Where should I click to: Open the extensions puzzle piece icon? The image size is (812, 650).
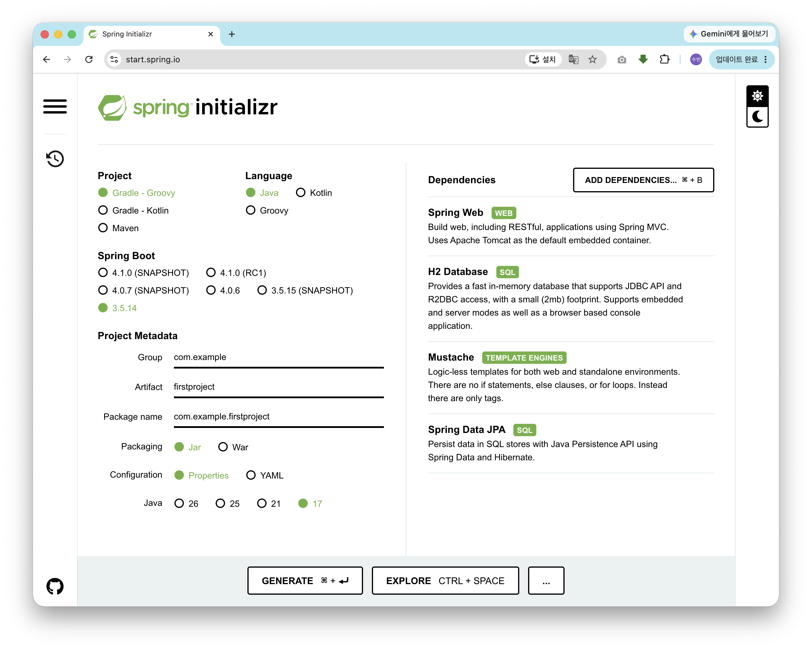[x=664, y=59]
